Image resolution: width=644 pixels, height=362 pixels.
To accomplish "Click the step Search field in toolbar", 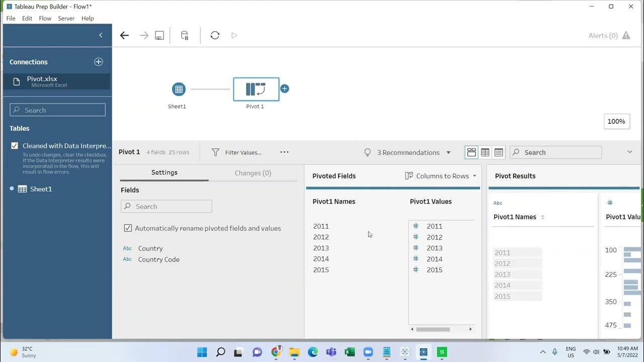I will click(x=555, y=152).
